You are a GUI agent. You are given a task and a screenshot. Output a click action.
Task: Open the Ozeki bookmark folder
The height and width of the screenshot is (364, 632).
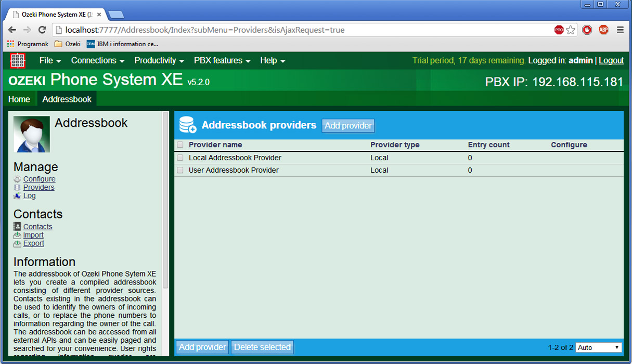point(68,44)
